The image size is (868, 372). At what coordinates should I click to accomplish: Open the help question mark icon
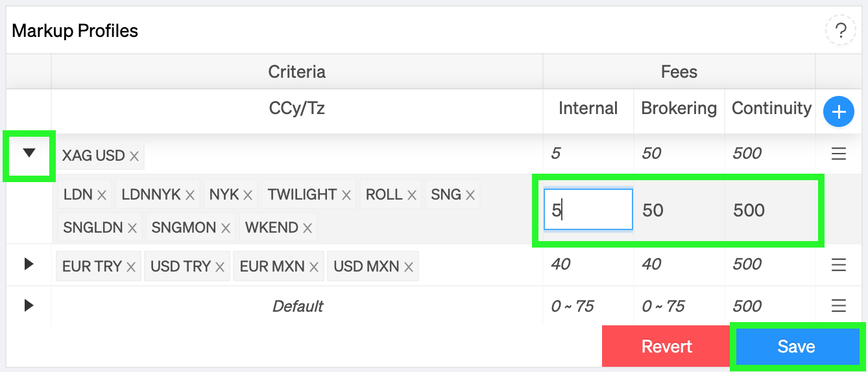coord(841,30)
